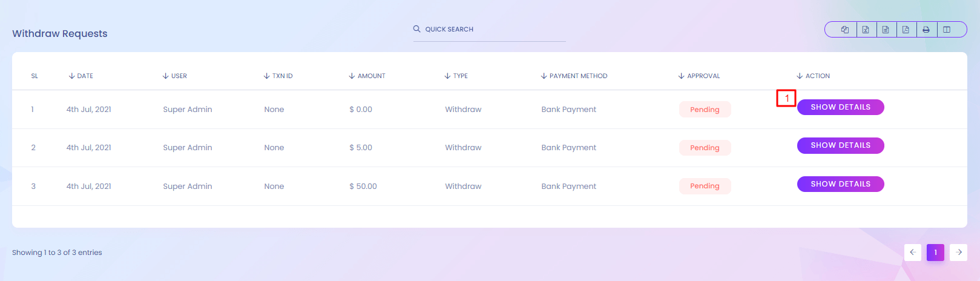
Task: Copy the table data to clipboard
Action: pos(844,30)
